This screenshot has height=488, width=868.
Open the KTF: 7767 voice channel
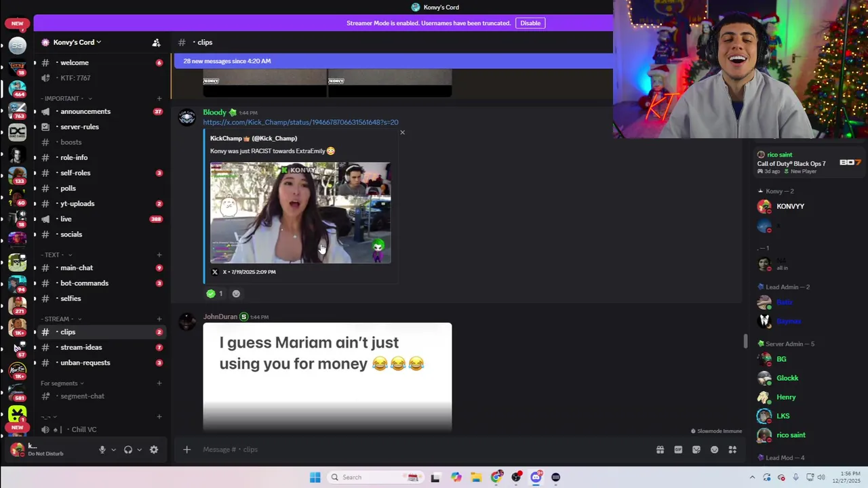100,78
